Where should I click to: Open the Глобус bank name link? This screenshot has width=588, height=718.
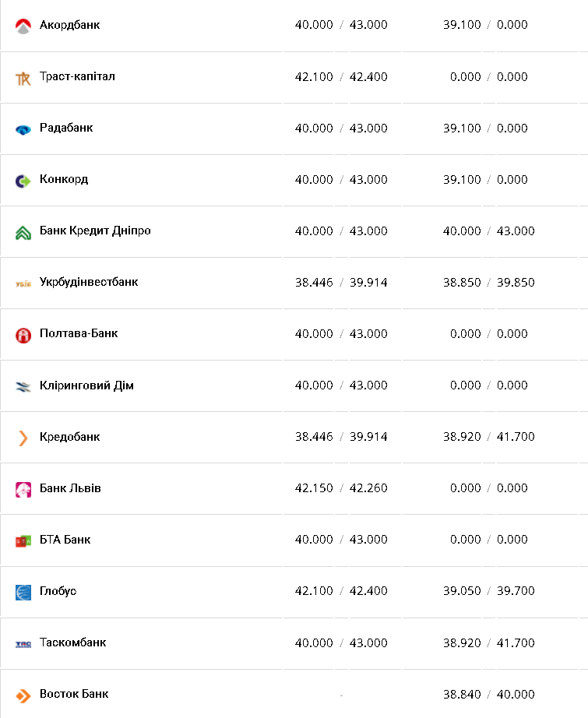point(58,591)
